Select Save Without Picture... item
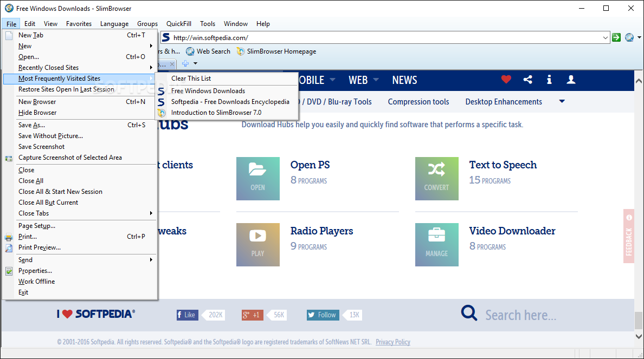 (80, 136)
